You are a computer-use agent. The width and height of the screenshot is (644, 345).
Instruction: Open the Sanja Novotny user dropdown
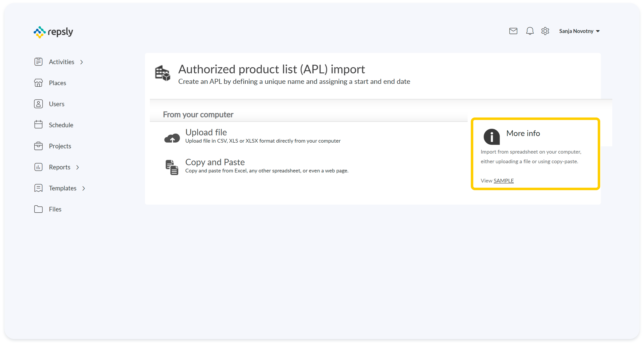coord(579,31)
